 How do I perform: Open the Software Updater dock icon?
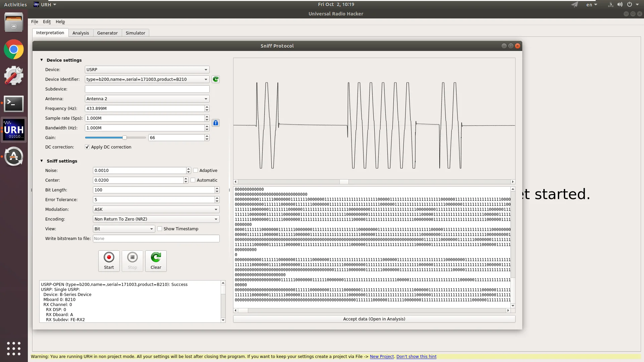pos(14,157)
